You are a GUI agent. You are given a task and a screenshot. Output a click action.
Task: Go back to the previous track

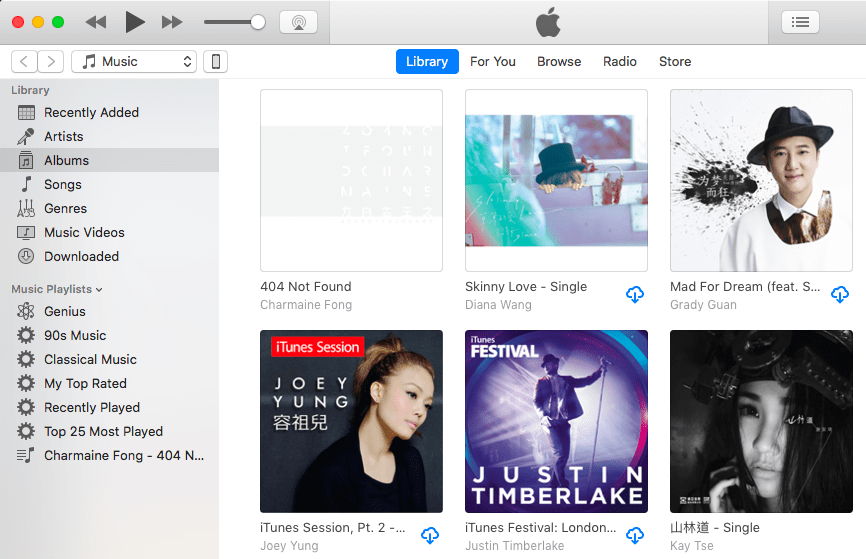tap(96, 22)
